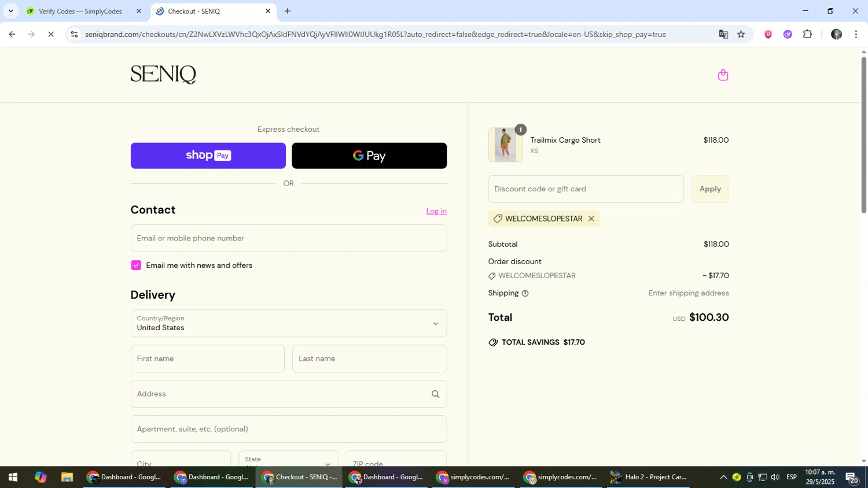The width and height of the screenshot is (868, 488).
Task: Remove the WELCOMESLOPESTAR discount code
Action: point(591,219)
